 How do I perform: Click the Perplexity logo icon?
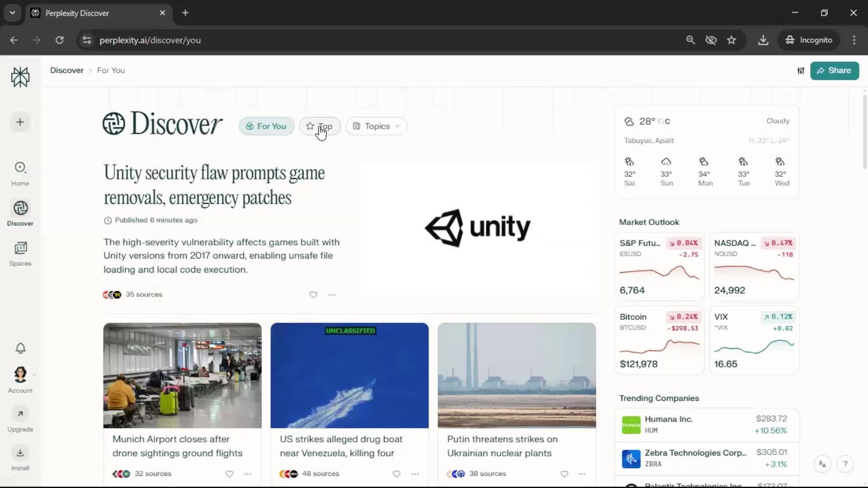20,77
